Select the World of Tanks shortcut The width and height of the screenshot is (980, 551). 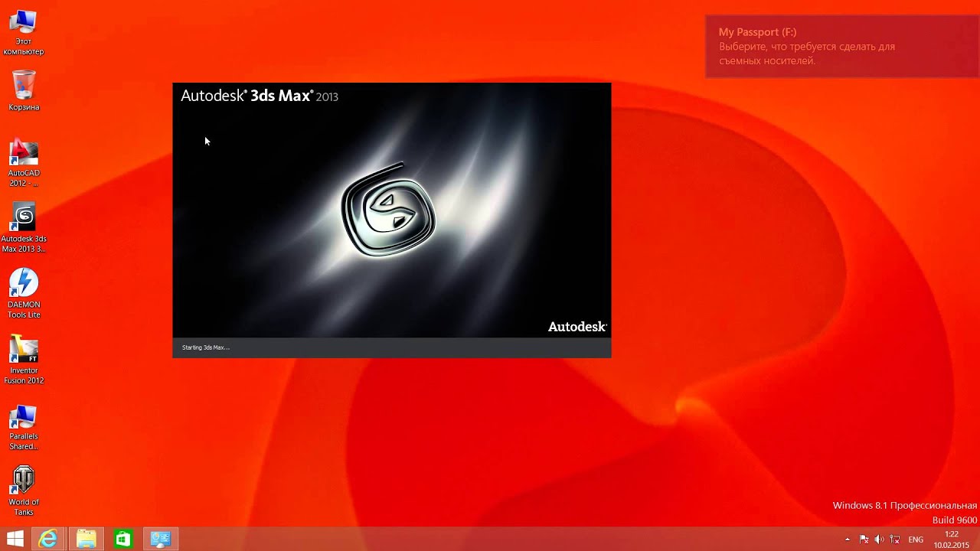24,491
